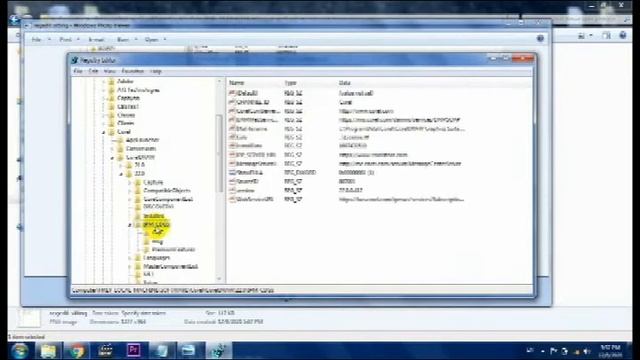Select the MasterComponentList registry key
Image resolution: width=640 pixels, height=360 pixels.
tap(171, 267)
